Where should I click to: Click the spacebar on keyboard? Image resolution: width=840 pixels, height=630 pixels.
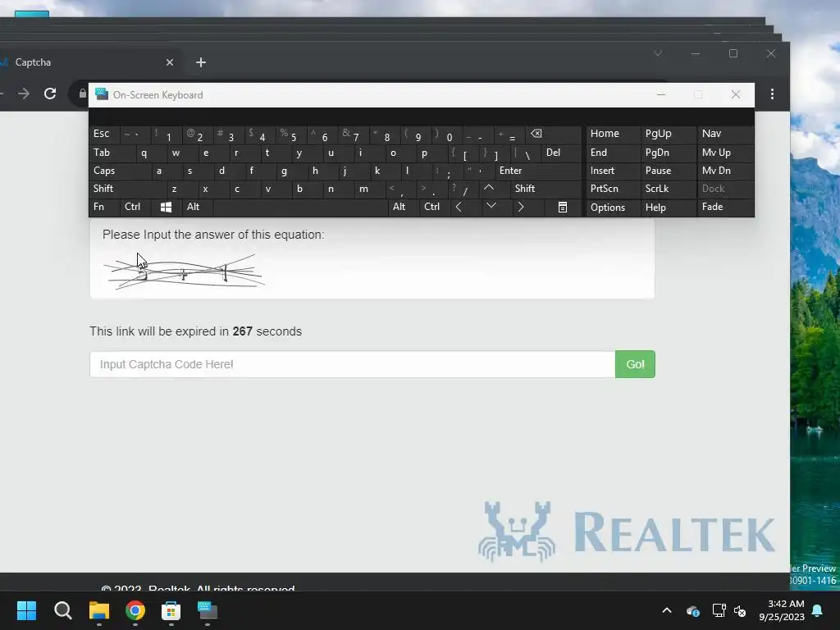click(300, 208)
